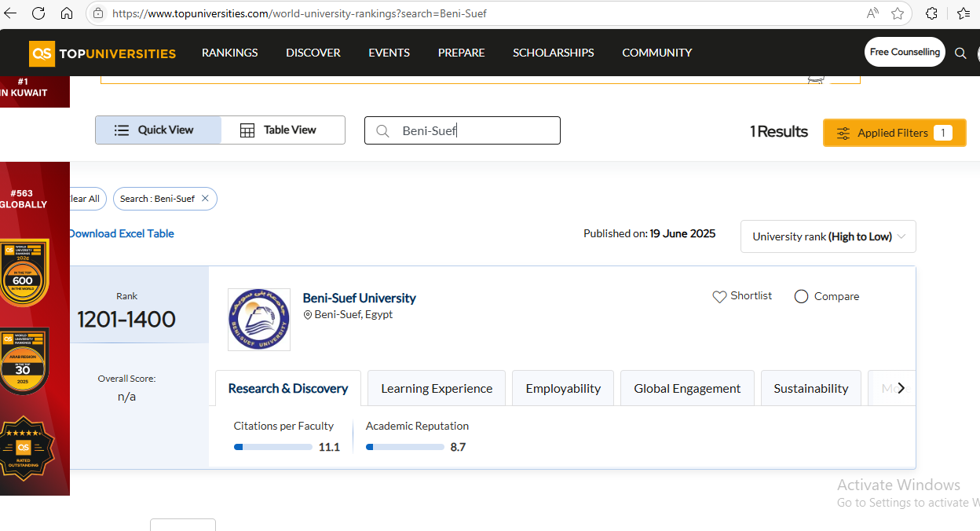Click the '1 Results' count text
980x531 pixels.
(779, 131)
